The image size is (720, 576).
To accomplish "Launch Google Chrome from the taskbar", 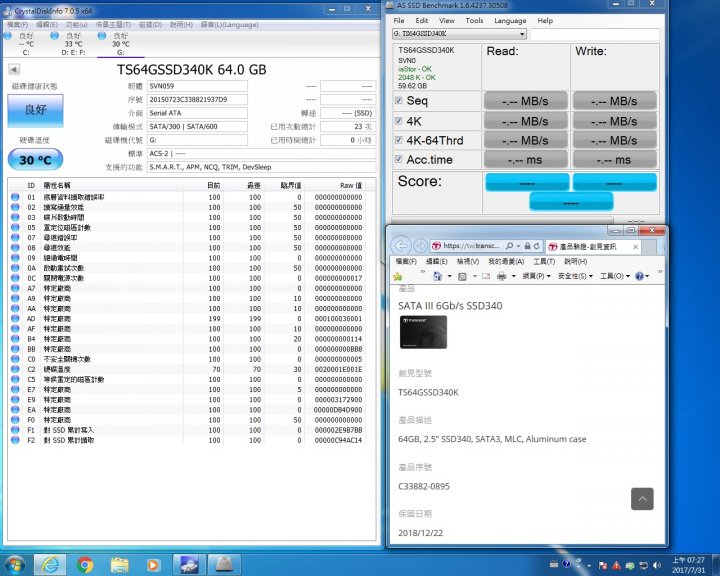I will (x=85, y=565).
